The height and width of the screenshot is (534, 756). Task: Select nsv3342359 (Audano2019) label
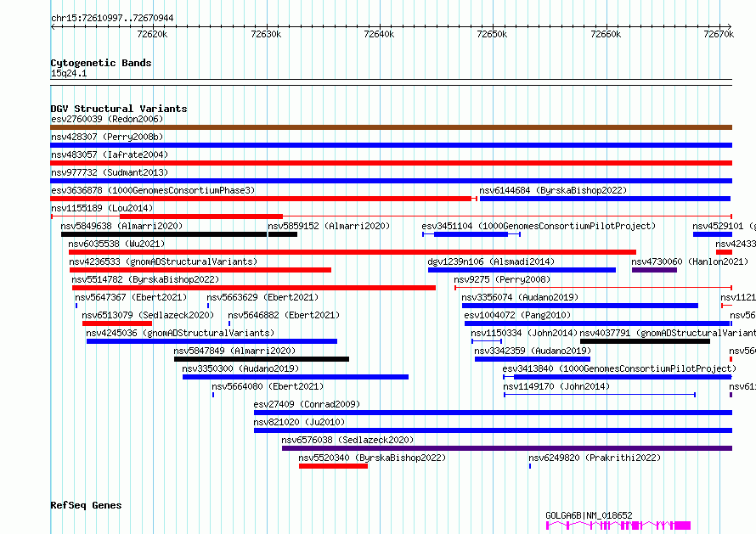533,351
